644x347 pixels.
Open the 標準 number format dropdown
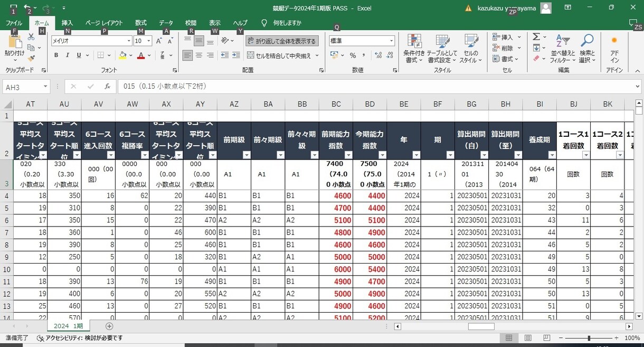pos(391,41)
